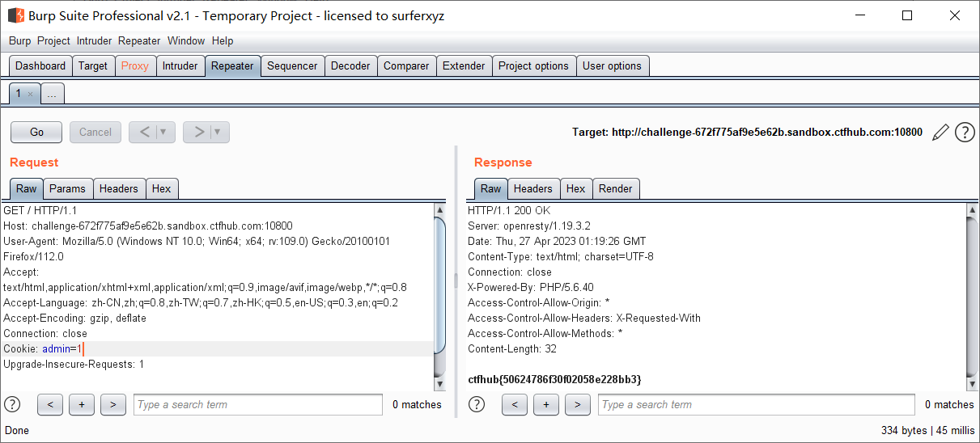Go to next match in request search
980x443 pixels.
pos(113,404)
